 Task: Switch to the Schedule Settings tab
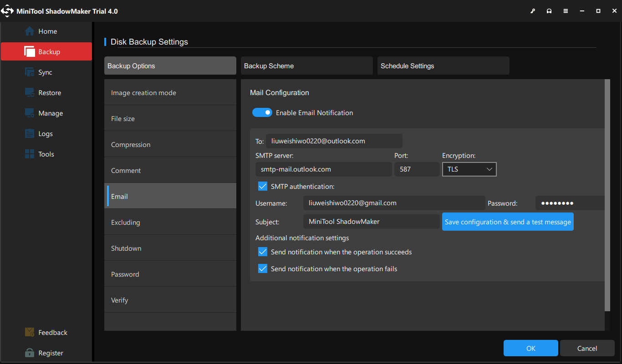[x=443, y=66]
